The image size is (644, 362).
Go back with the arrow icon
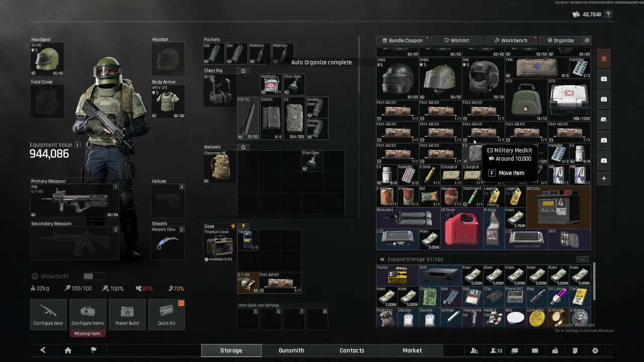coord(43,350)
